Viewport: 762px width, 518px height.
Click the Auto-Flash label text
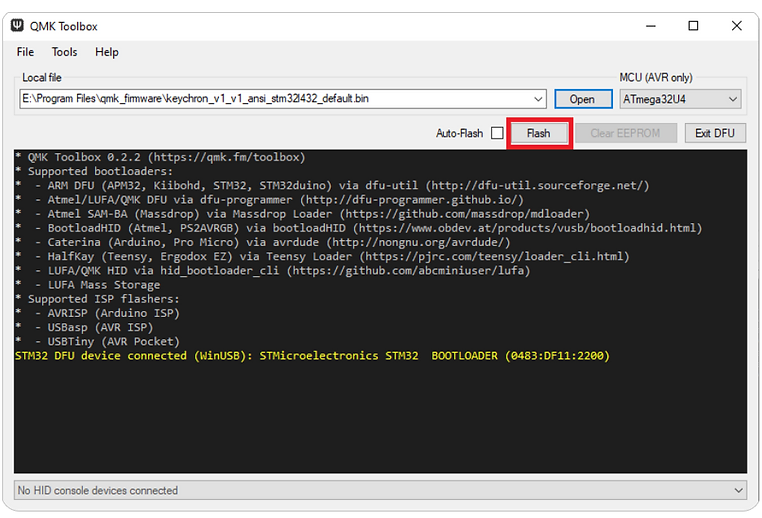pos(460,133)
